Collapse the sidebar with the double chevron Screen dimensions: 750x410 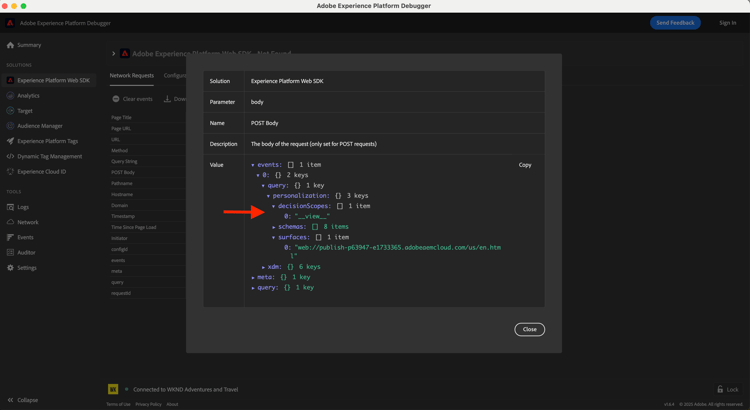click(10, 400)
